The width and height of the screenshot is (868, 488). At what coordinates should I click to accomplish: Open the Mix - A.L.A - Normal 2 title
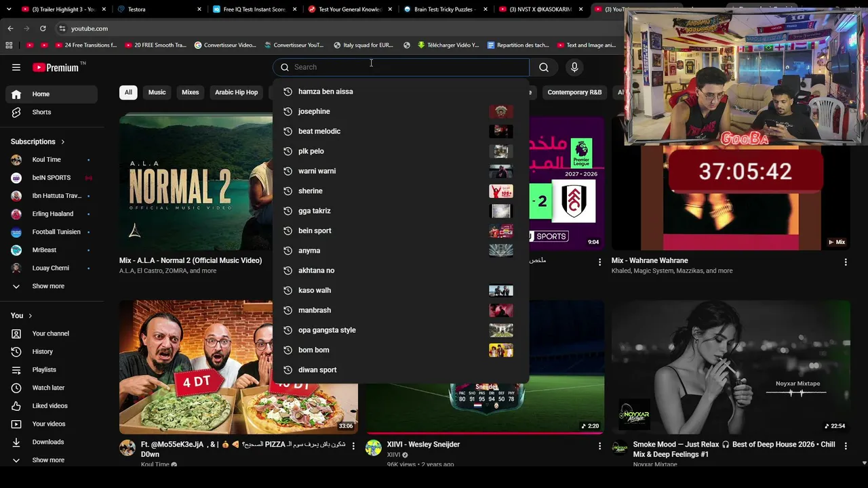pyautogui.click(x=191, y=261)
